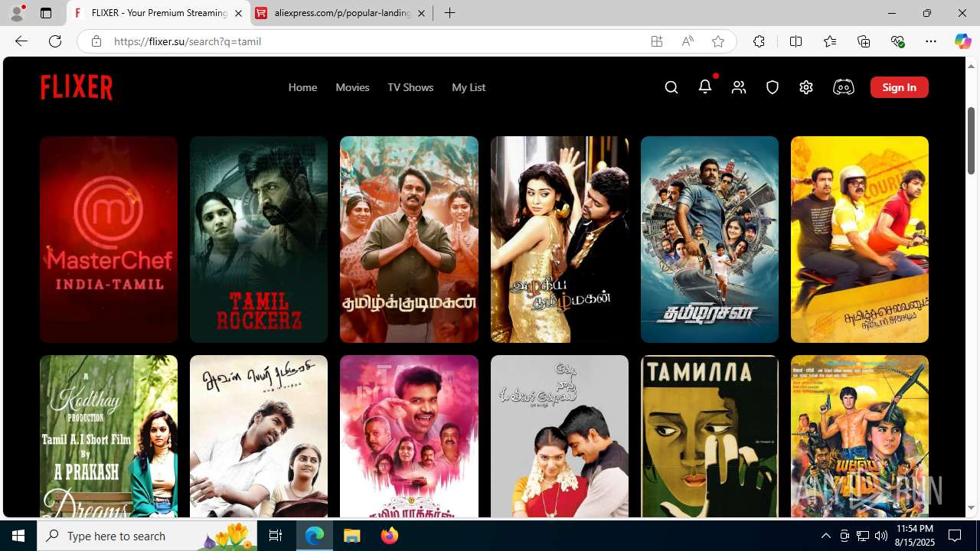Open the TV Shows nav link
This screenshot has height=551, width=980.
[x=410, y=87]
